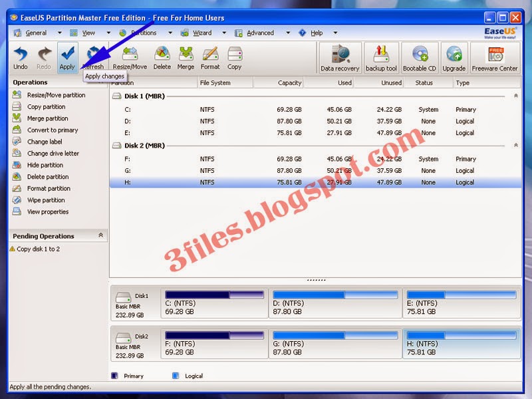Choose Convert to primary operation
Viewport: 532px width, 399px height.
coord(45,130)
